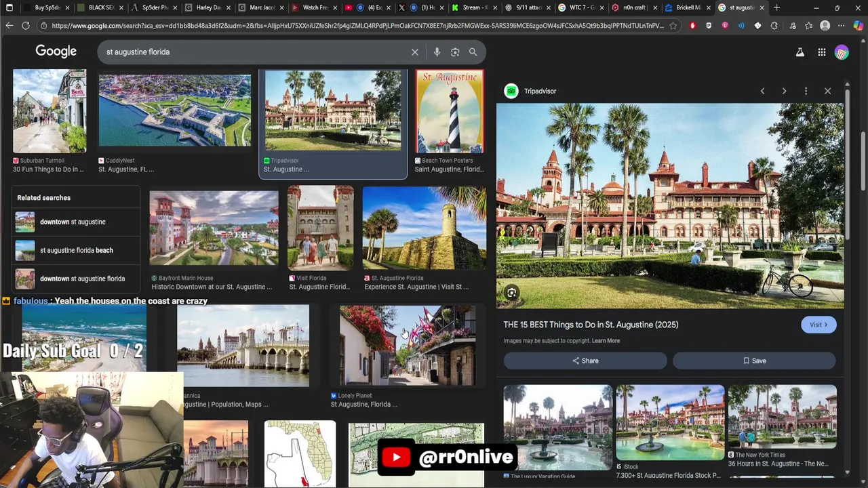
Task: Click THE 15 BEST Things to Do title
Action: tap(591, 325)
